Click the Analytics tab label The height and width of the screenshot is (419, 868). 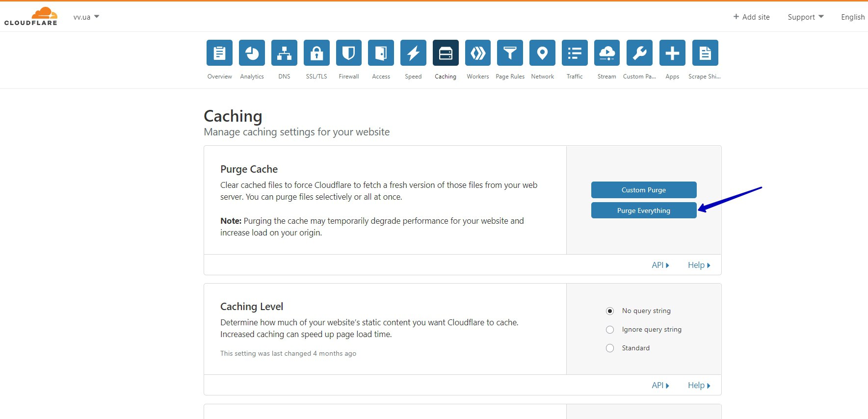252,77
